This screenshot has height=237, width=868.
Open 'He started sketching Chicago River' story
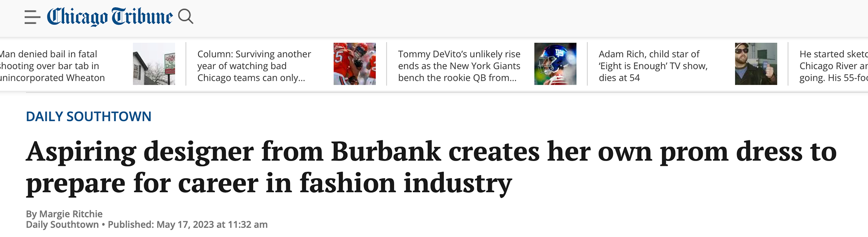(x=834, y=66)
